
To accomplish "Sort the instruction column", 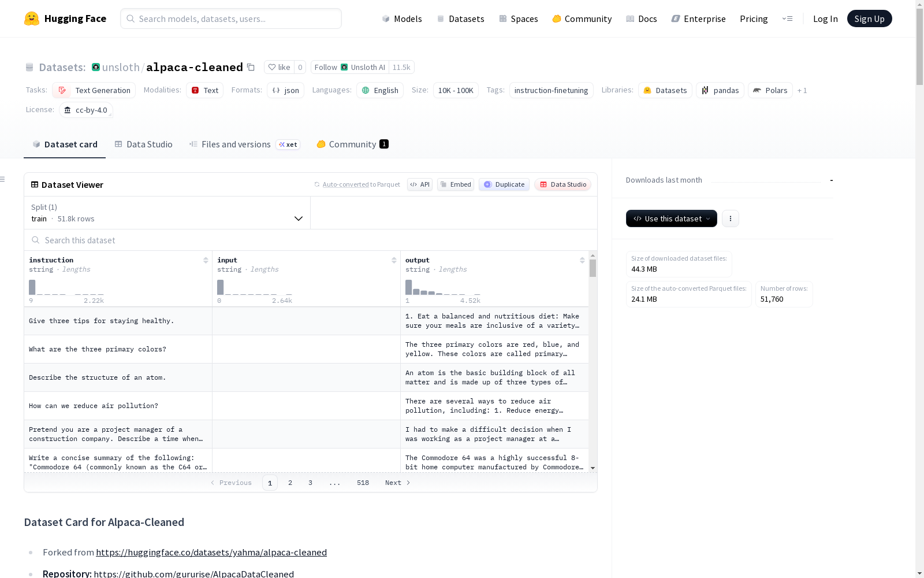I will click(x=206, y=260).
